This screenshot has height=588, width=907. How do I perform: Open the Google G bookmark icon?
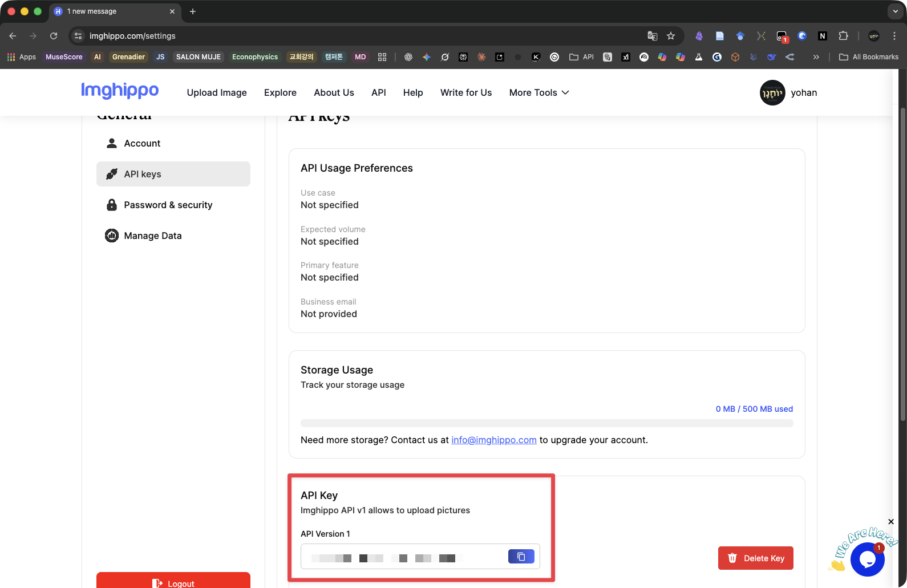pyautogui.click(x=717, y=57)
